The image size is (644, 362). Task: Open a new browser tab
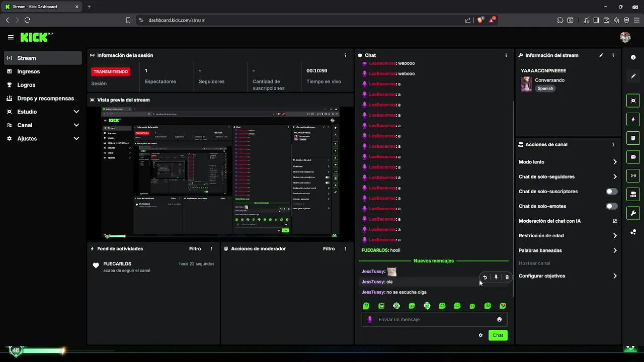tap(89, 7)
